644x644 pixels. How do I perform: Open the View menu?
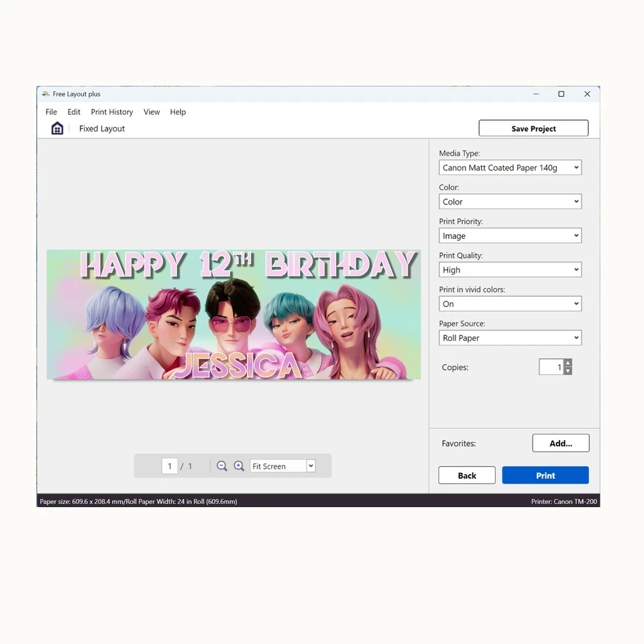[x=152, y=112]
